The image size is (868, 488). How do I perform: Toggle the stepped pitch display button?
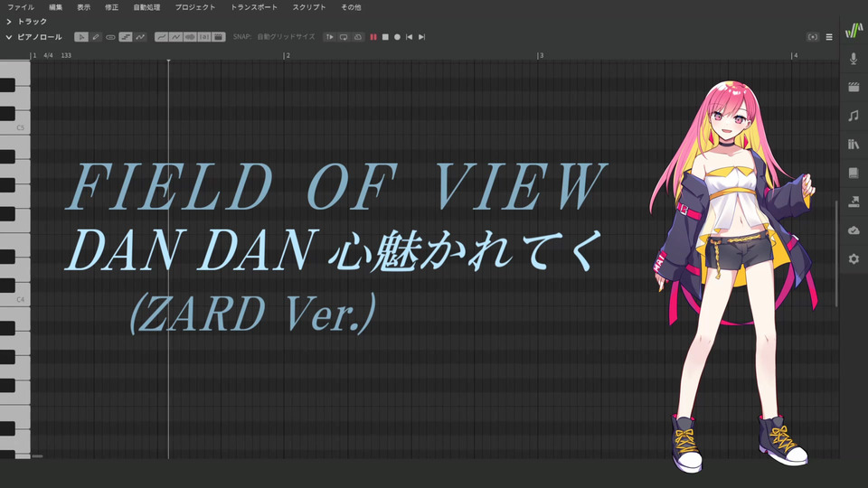(x=126, y=37)
